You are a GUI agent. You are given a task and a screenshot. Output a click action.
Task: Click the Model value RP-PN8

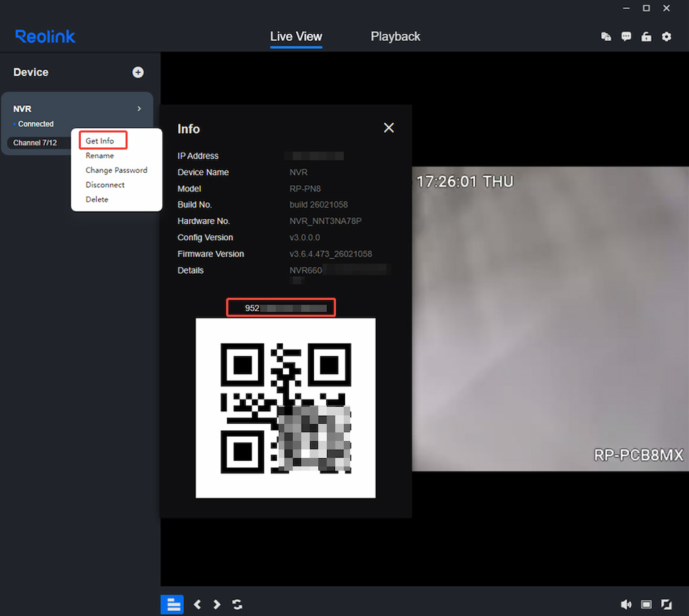click(305, 188)
